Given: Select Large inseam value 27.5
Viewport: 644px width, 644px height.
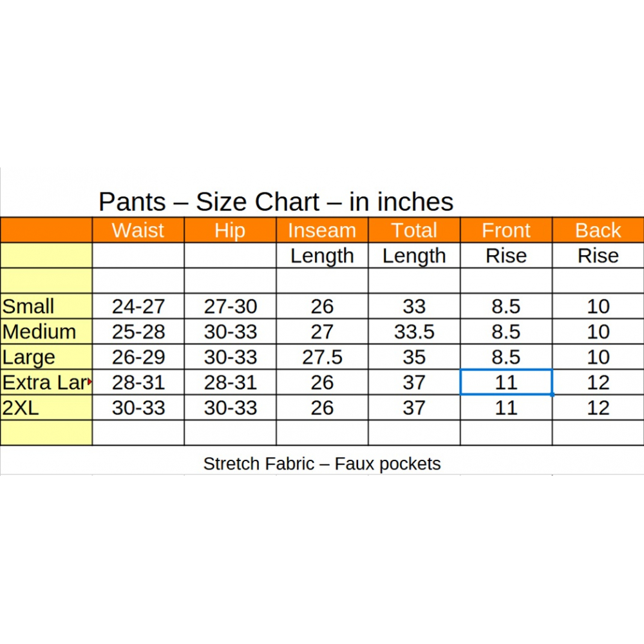Looking at the screenshot, I should [322, 357].
